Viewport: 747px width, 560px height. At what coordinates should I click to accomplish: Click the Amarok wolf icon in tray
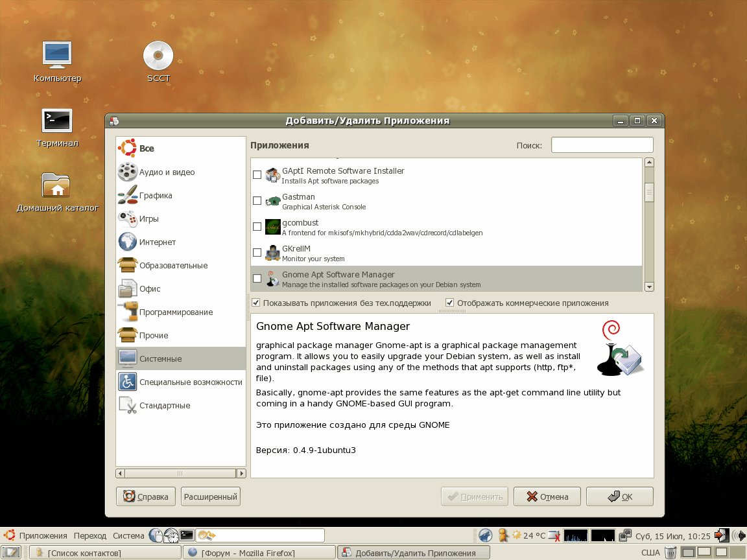(x=486, y=535)
